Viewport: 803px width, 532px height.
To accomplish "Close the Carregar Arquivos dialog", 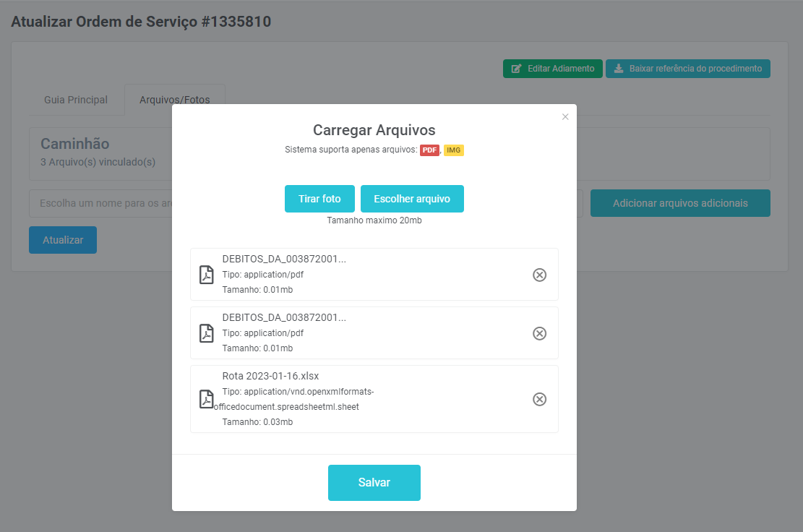I will coord(565,116).
